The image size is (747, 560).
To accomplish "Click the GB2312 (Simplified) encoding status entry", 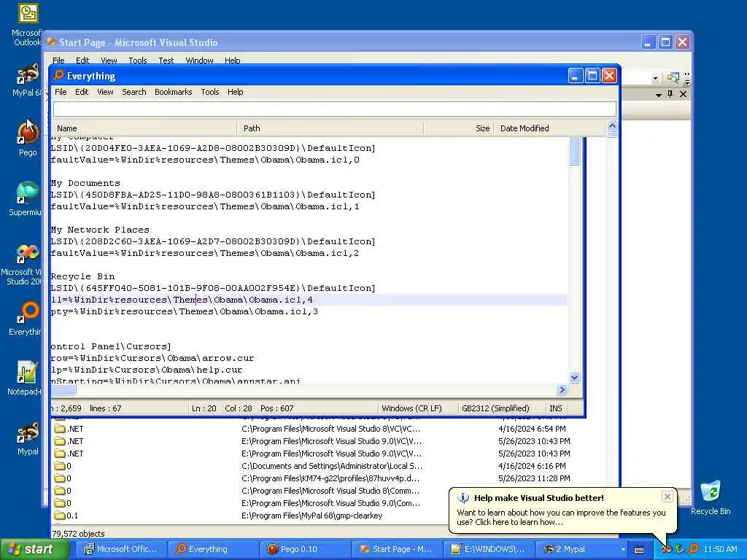I will [495, 408].
